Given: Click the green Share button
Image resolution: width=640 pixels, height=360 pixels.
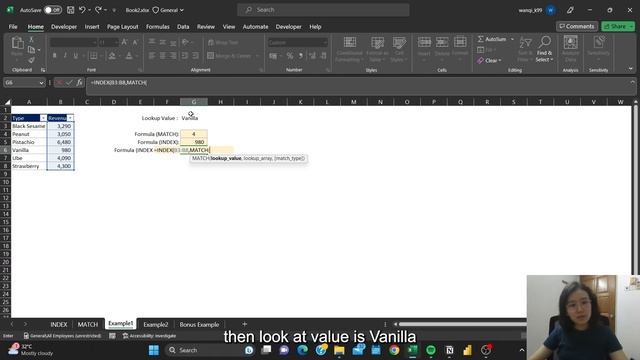Looking at the screenshot, I should (618, 26).
